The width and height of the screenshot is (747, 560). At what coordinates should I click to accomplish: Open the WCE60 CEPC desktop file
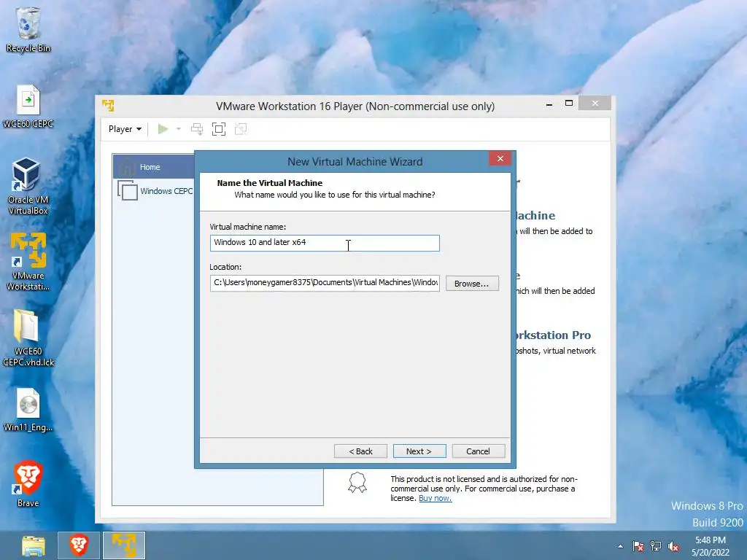(x=28, y=106)
